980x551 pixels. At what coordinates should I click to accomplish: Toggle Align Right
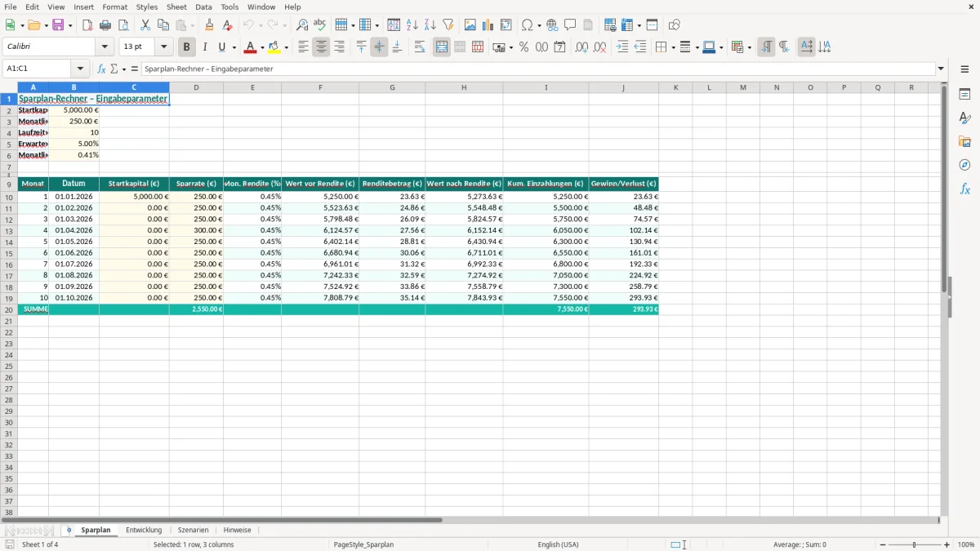click(x=339, y=47)
